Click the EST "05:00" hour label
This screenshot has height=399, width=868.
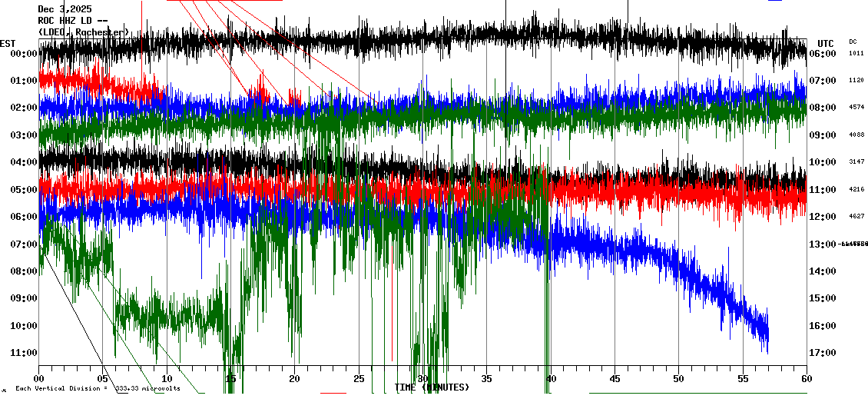tap(23, 190)
